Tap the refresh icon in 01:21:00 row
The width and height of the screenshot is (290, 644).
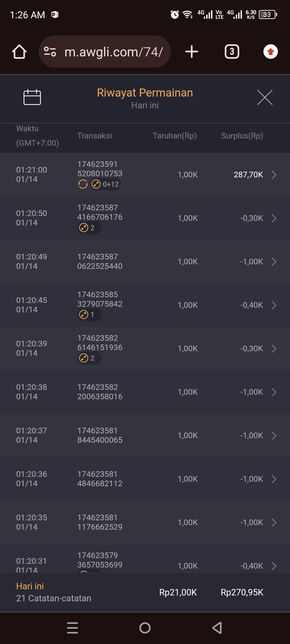point(83,184)
